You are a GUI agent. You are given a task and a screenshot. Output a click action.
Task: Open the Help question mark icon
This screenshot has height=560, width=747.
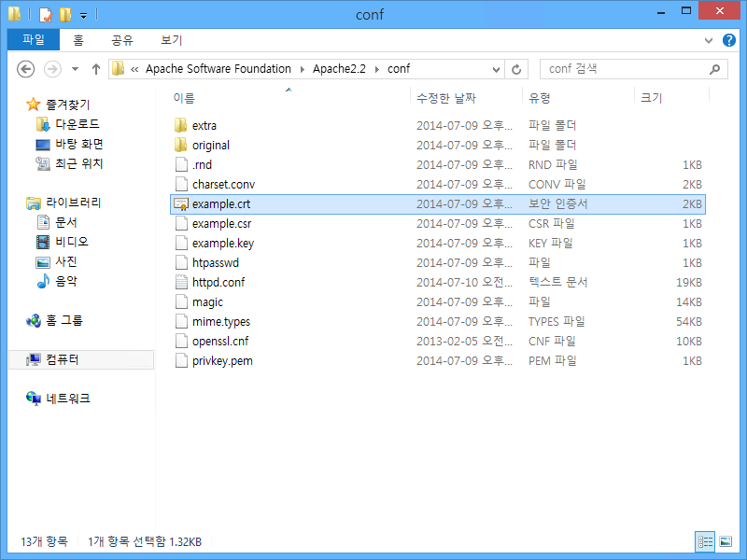click(x=727, y=41)
